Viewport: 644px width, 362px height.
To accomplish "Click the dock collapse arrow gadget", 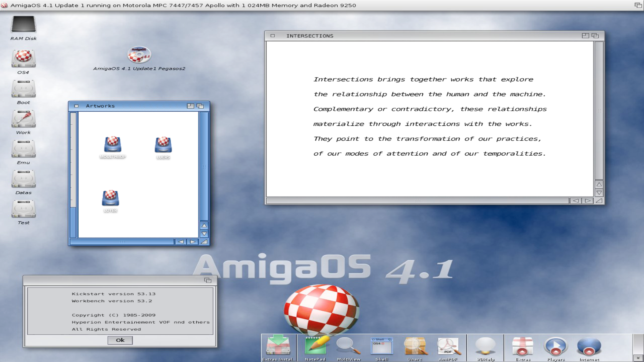I will point(638,358).
